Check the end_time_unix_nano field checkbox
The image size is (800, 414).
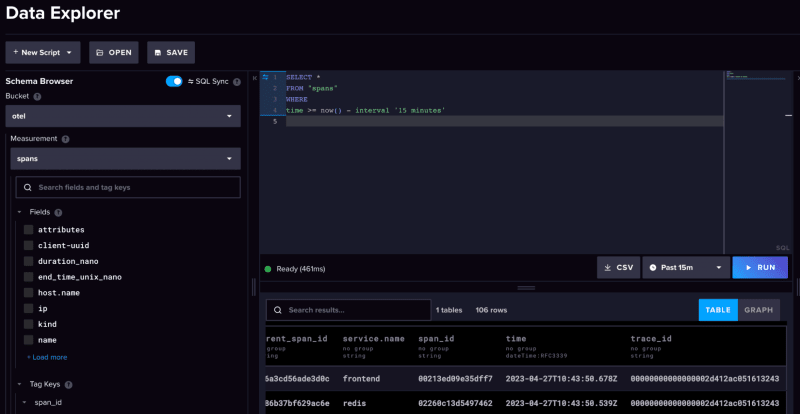click(29, 277)
